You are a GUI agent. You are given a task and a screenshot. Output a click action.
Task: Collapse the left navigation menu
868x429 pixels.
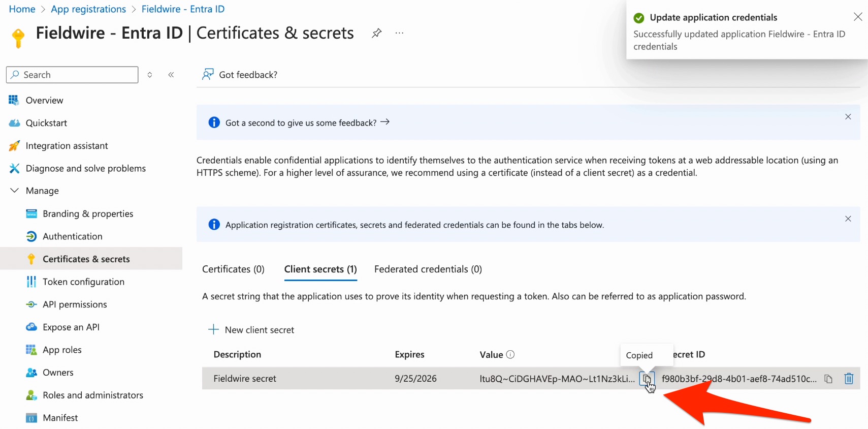pos(171,75)
